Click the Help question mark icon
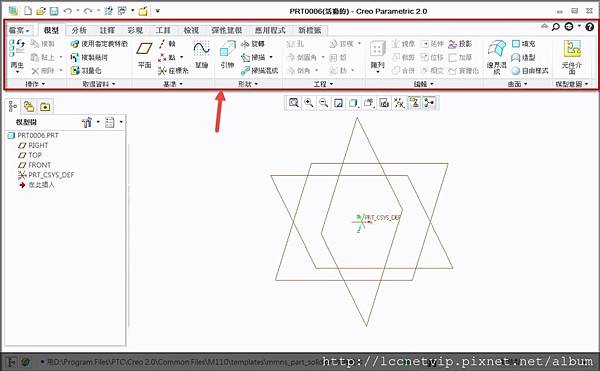The width and height of the screenshot is (600, 371). (590, 27)
